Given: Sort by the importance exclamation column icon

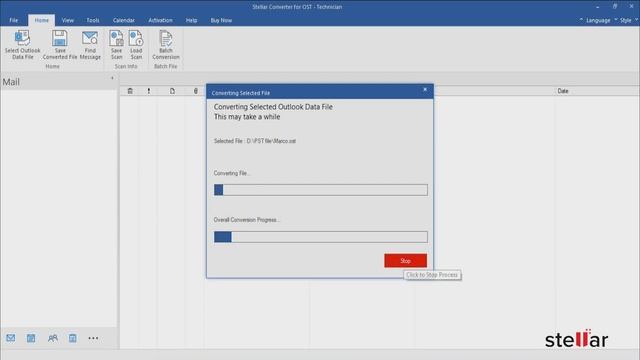Looking at the screenshot, I should tap(149, 91).
